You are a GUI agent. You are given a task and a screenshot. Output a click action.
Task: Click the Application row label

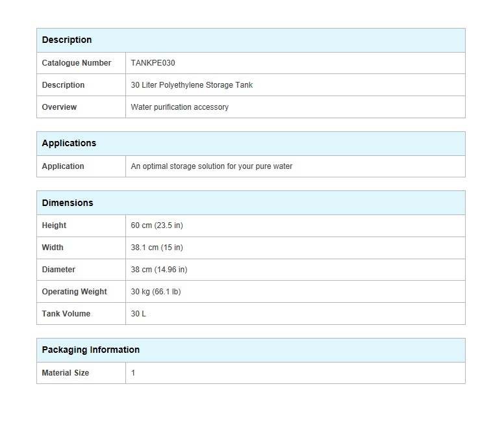click(x=63, y=166)
